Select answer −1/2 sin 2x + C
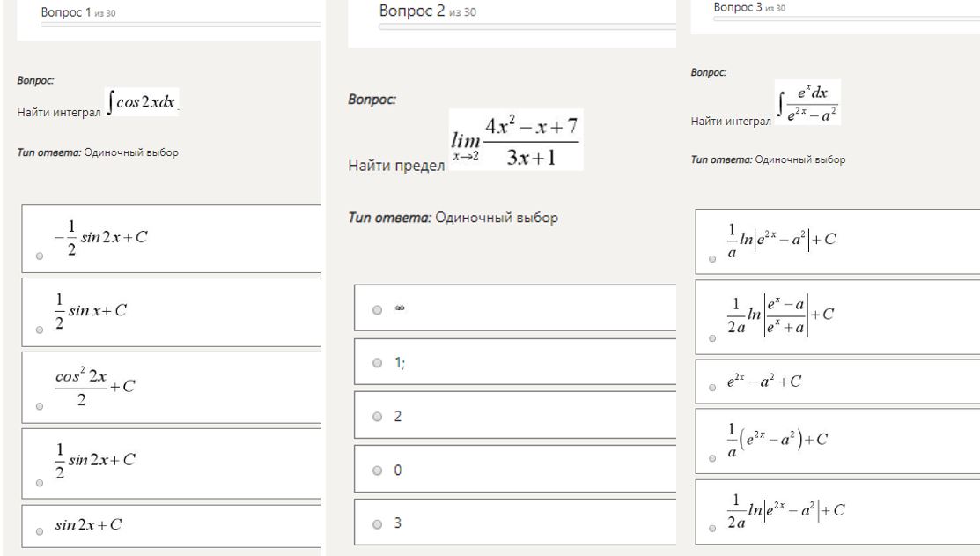Image resolution: width=980 pixels, height=556 pixels. pyautogui.click(x=41, y=256)
